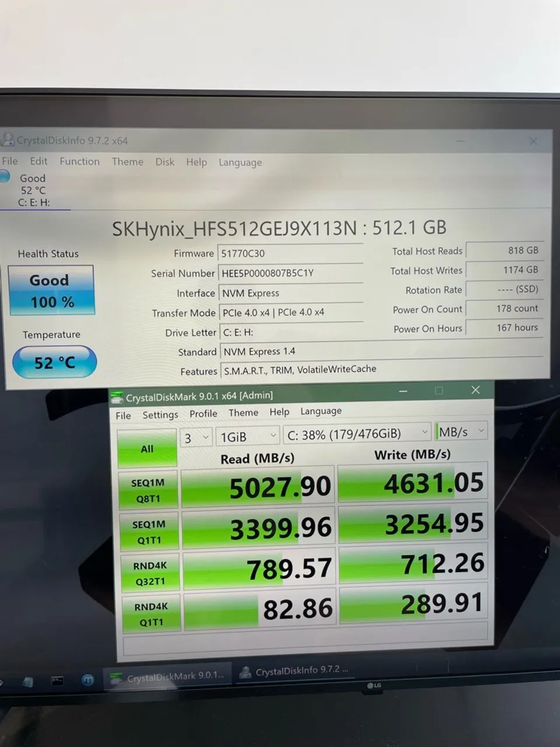This screenshot has height=747, width=560.
Task: Select the Good 52 °C disk entry
Action: point(34,190)
